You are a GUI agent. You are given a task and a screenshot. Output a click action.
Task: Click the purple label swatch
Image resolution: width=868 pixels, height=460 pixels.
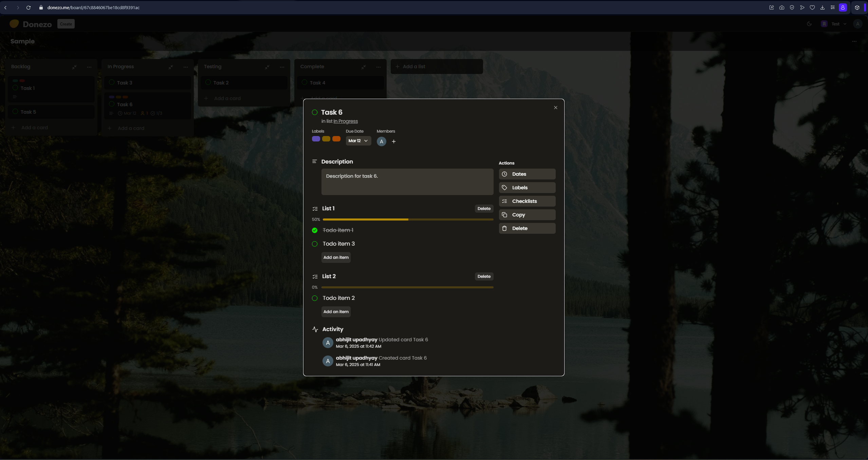[316, 139]
